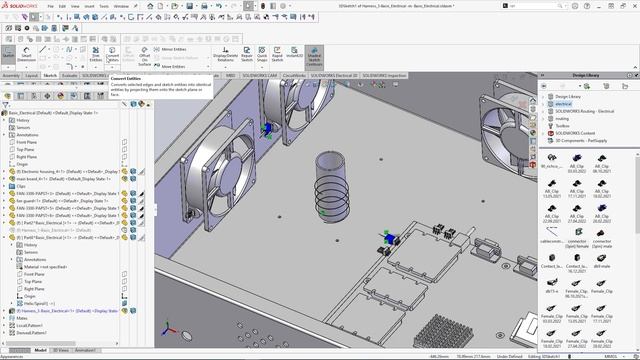The image size is (640, 360).
Task: Switch to the SOLIDWORKS CAM tab
Action: 260,76
